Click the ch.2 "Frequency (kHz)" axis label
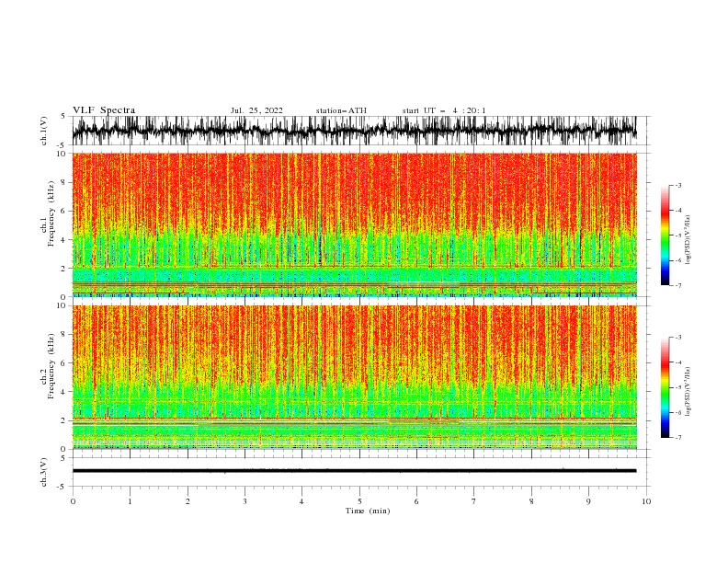 coord(51,366)
